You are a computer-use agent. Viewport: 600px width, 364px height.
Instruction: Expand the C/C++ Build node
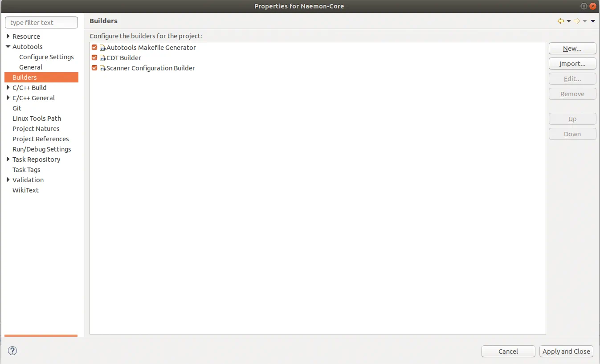pos(8,88)
